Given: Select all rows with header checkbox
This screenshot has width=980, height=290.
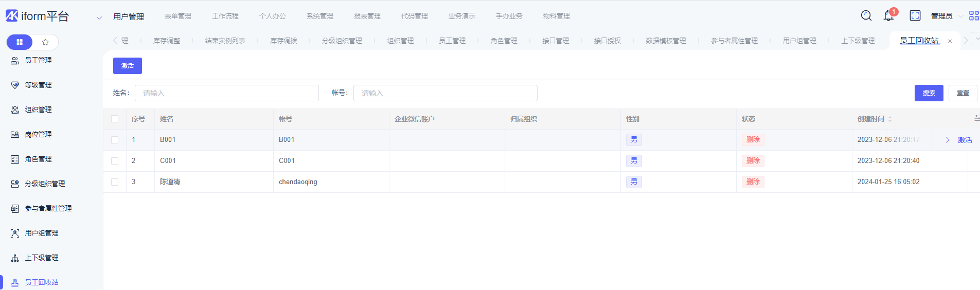Looking at the screenshot, I should 115,119.
